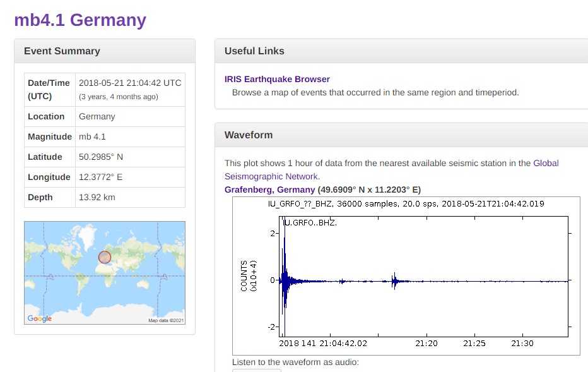Screen dimensions: 588x372
Task: Click the 21:25 time axis label
Action: click(474, 343)
